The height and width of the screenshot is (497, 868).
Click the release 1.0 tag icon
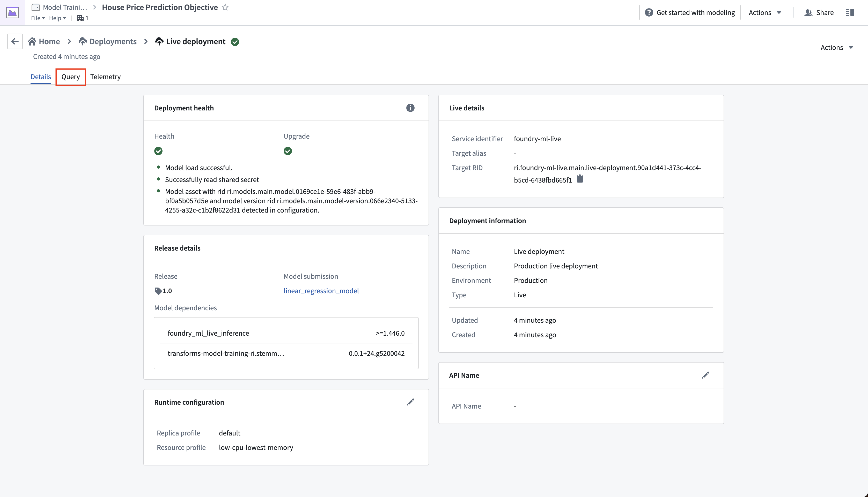(158, 291)
